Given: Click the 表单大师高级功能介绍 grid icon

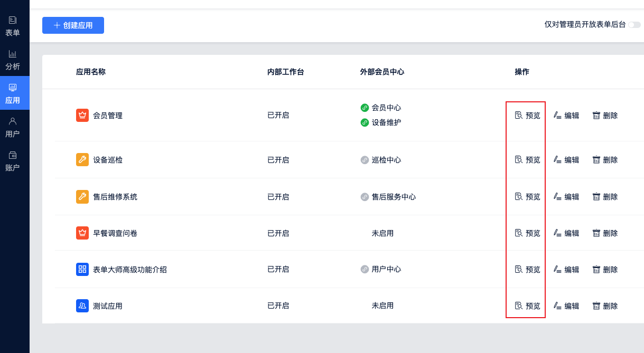Looking at the screenshot, I should [x=82, y=269].
